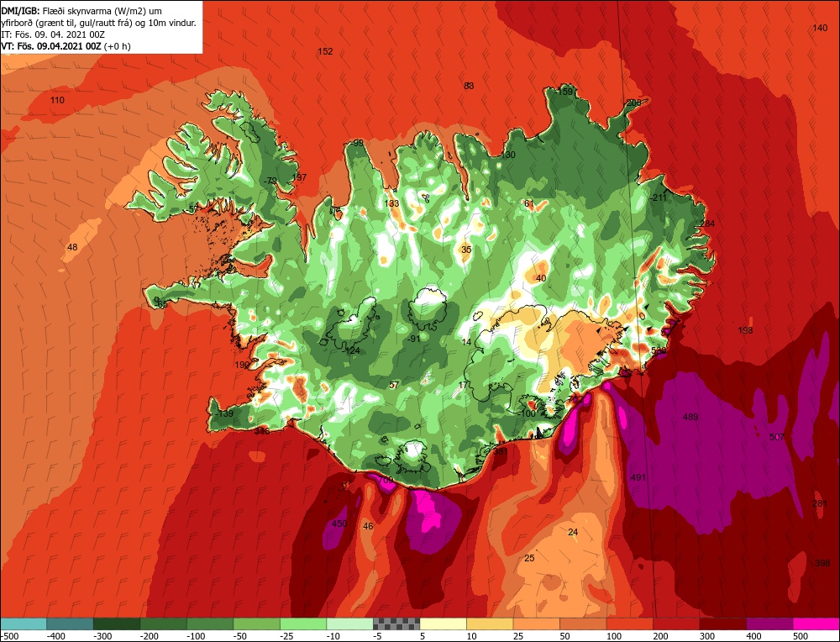Viewport: 840px width, 642px height.
Task: Click the map value 346 off southwest coast
Action: tap(262, 431)
